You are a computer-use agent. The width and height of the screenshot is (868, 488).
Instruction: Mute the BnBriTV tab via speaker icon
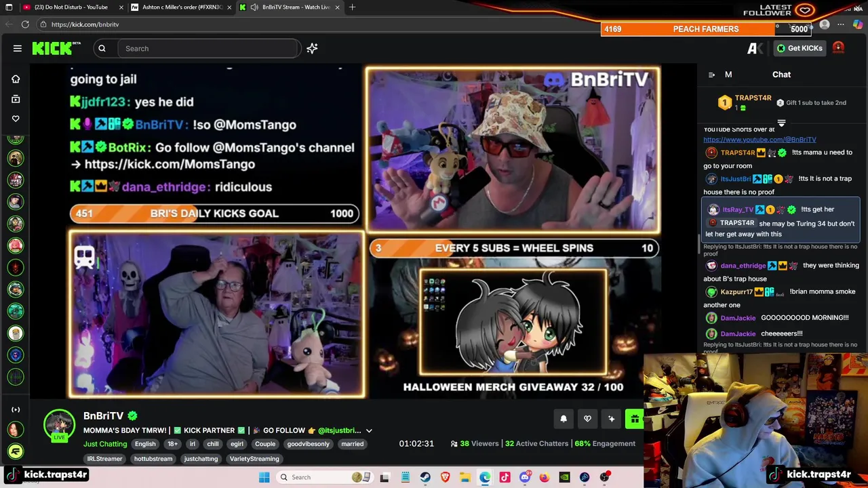click(x=254, y=7)
